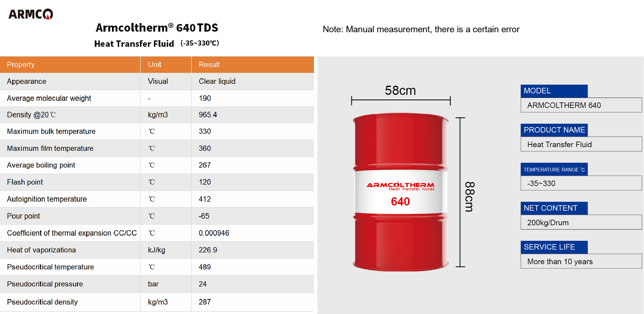Click the (-35~330°C) range in subtitle

(200, 43)
